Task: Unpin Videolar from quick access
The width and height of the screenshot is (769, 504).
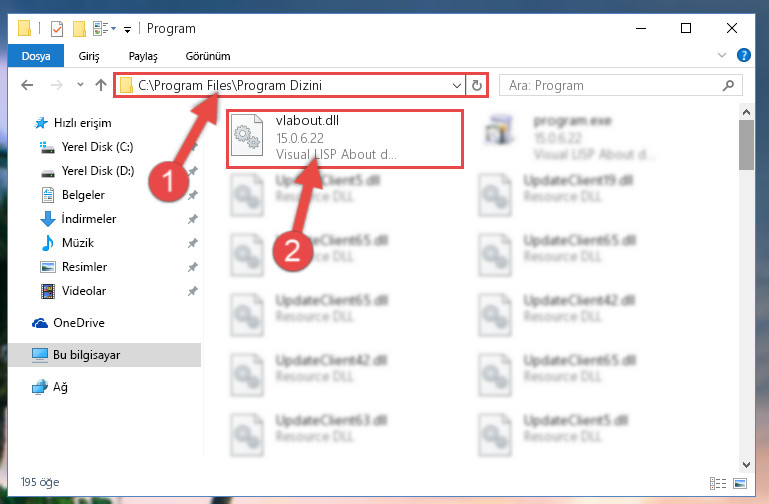Action: point(192,291)
